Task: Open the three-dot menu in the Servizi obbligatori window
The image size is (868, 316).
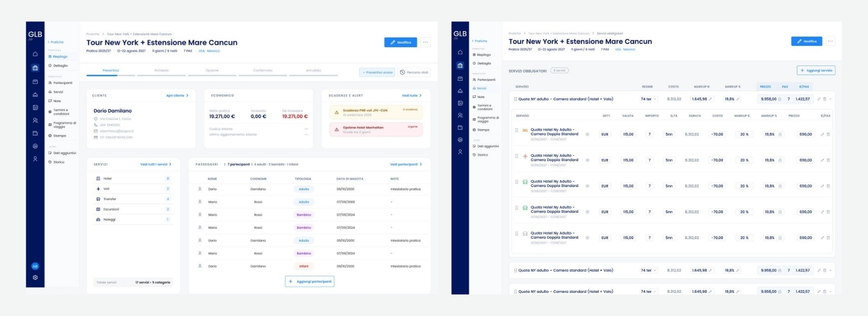Action: pos(830,41)
